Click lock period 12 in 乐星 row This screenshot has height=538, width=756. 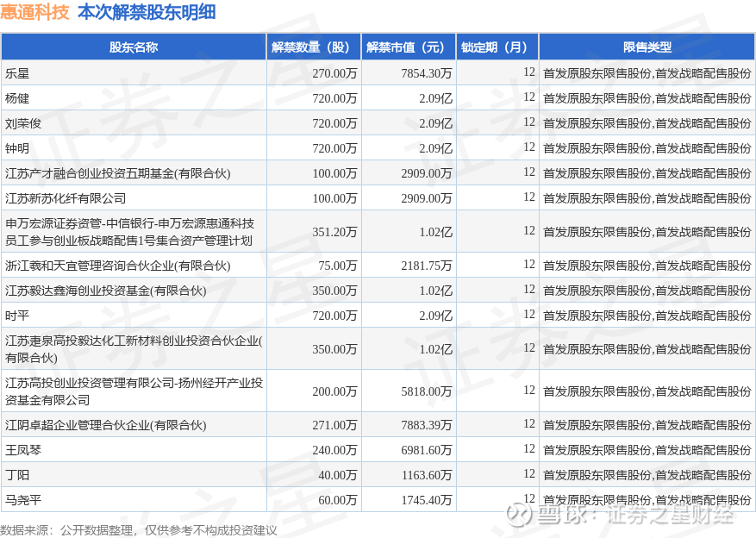529,72
